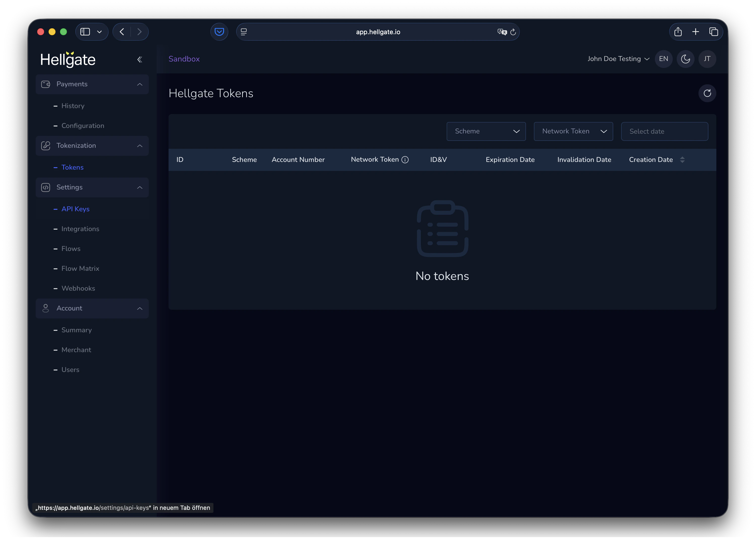This screenshot has width=756, height=554.
Task: Click the Account person icon
Action: 46,308
